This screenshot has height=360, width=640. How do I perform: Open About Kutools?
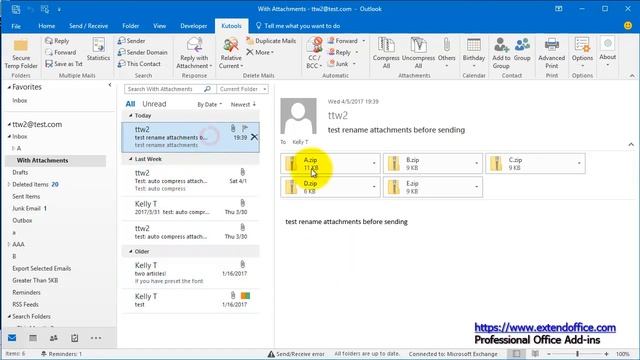pos(607,52)
